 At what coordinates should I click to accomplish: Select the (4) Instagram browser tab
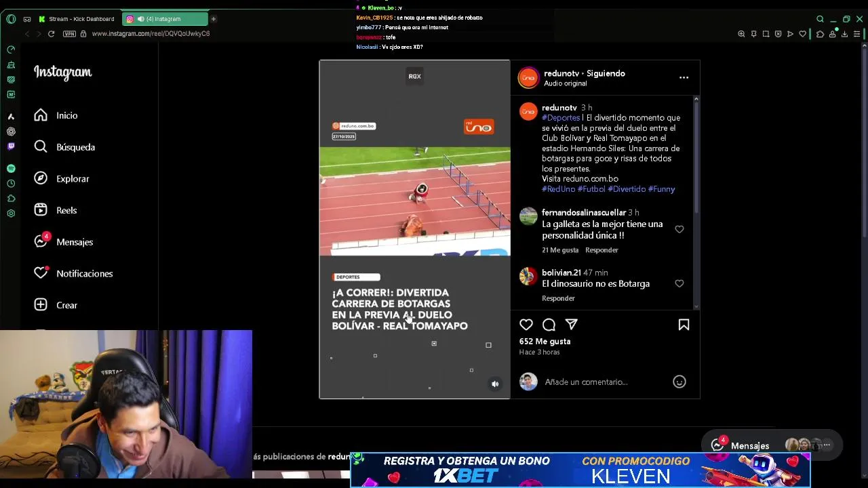pyautogui.click(x=164, y=19)
